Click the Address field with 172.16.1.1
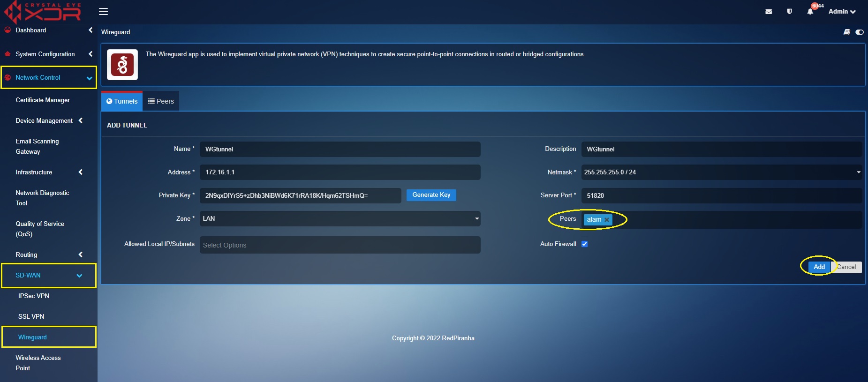Viewport: 868px width, 382px height. click(340, 172)
